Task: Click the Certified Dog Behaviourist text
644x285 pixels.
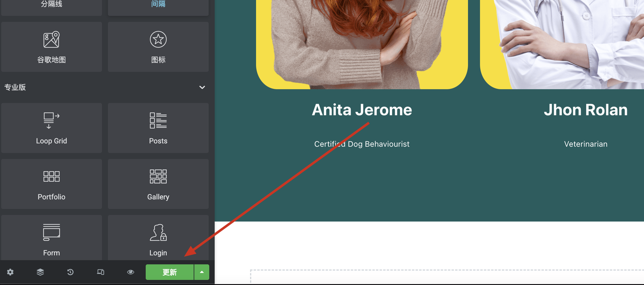Action: pyautogui.click(x=362, y=144)
